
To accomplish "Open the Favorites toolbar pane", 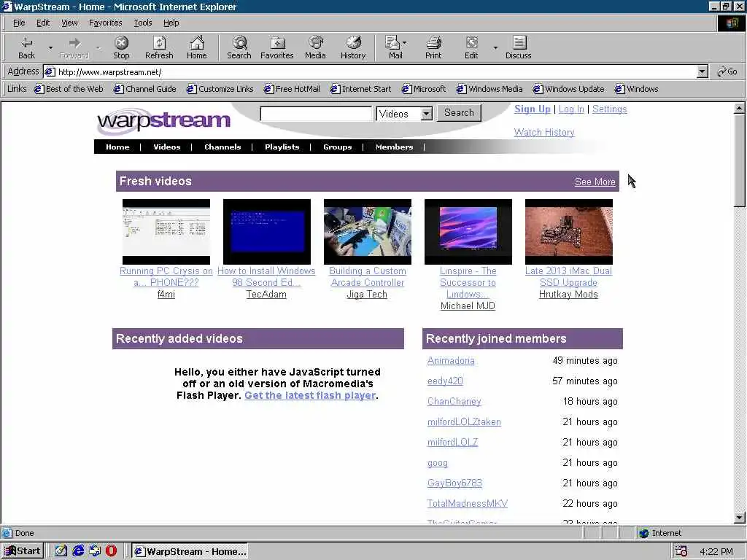I will pyautogui.click(x=276, y=47).
